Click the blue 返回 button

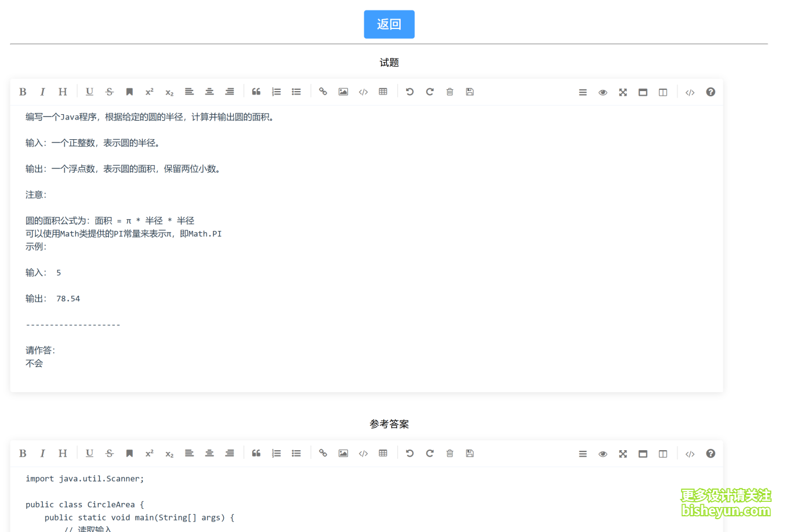tap(389, 24)
